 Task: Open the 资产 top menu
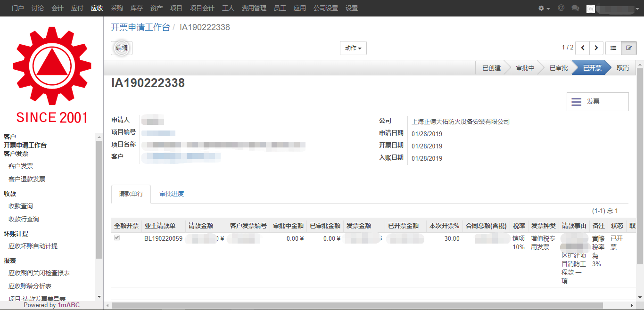point(157,8)
